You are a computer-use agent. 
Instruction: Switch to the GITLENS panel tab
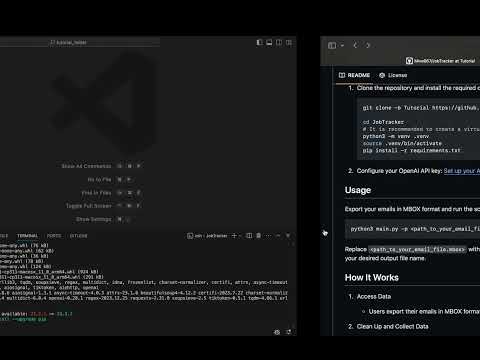(79, 236)
